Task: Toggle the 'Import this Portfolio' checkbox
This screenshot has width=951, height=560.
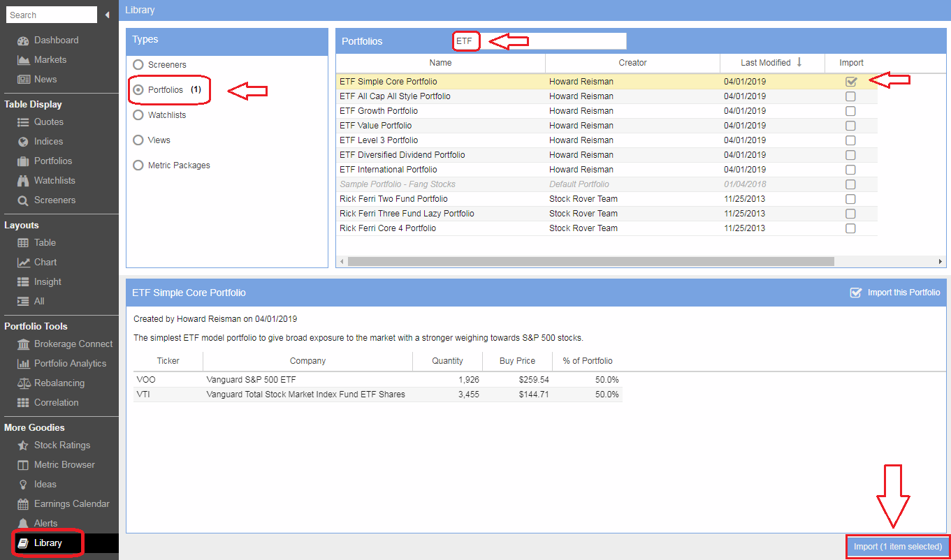Action: (855, 293)
